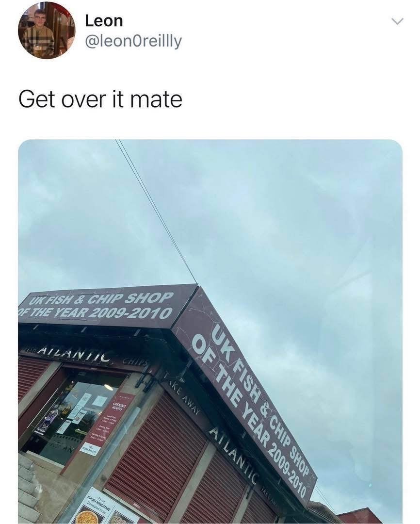This screenshot has width=420, height=524.
Task: Expand the tweet options chevron menu
Action: (397, 21)
